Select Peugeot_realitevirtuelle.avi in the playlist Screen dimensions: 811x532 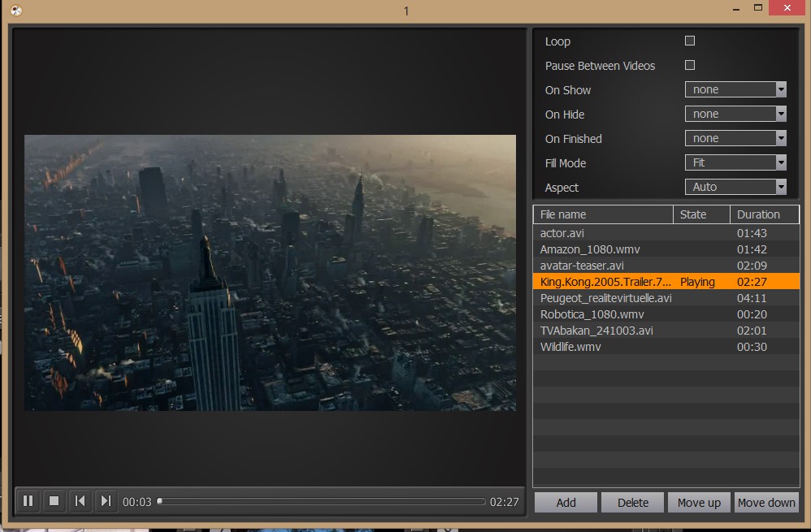pos(666,298)
